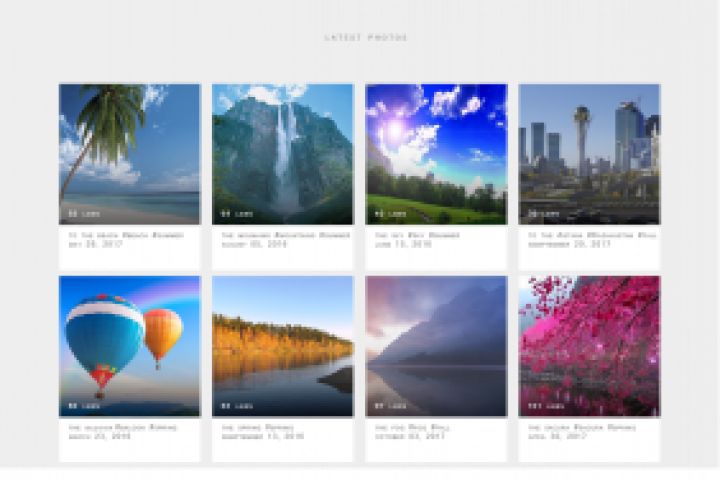Open the caption link under the waterfall photo
The width and height of the screenshot is (720, 480).
coord(286,235)
